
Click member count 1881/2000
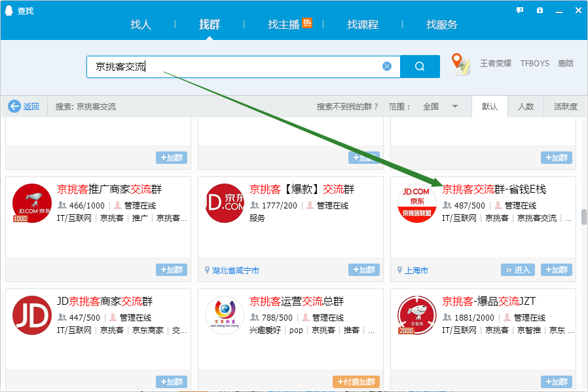click(x=474, y=318)
